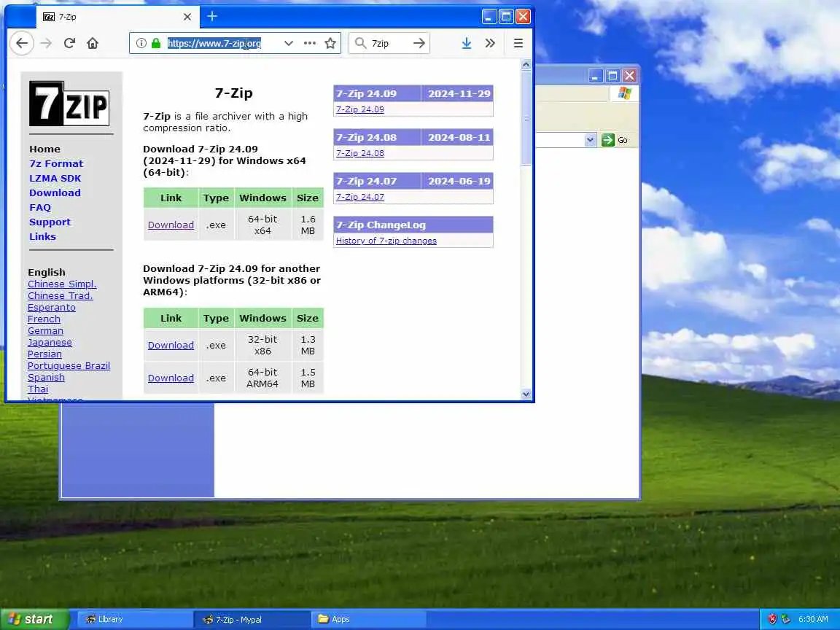Click the page scrollbar down arrow
The image size is (840, 630).
[526, 394]
